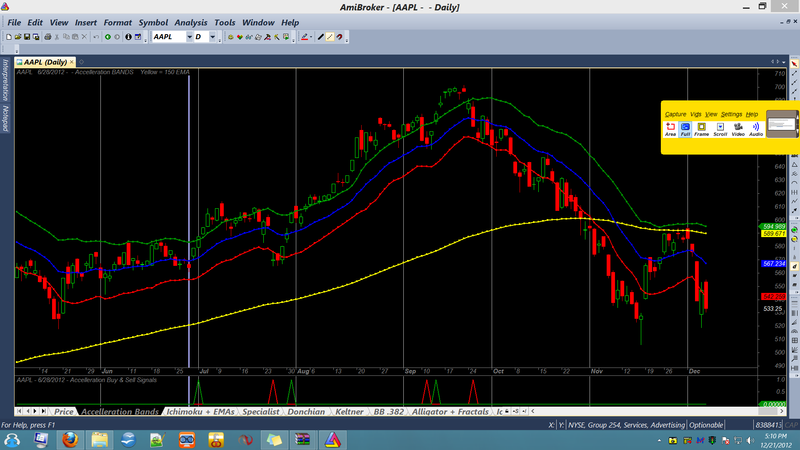Open the Window menu
Screen dimensions: 800x450
(258, 22)
